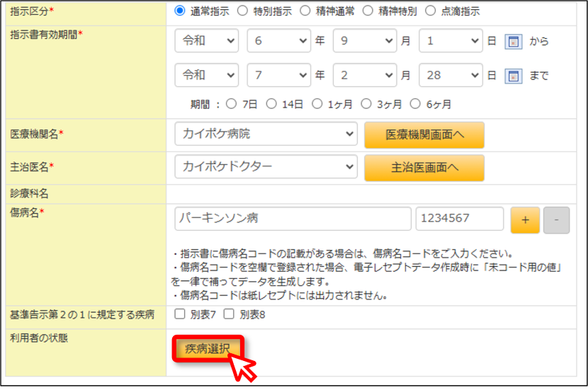The width and height of the screenshot is (588, 390).
Task: Check the 別表8 checkbox
Action: point(229,314)
